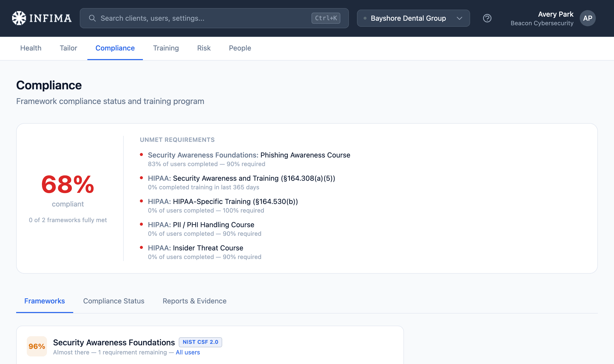The height and width of the screenshot is (364, 614).
Task: Open the Reports & Evidence sub-tab
Action: (x=194, y=301)
